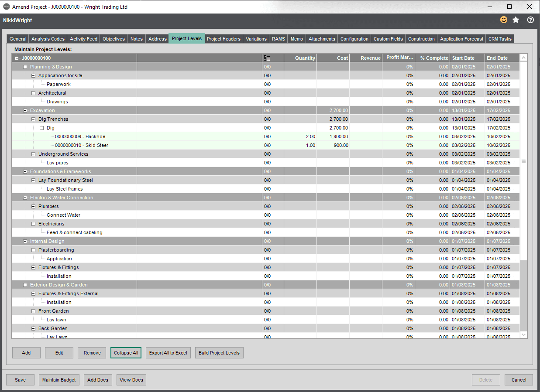Screen dimensions: 540x392
Task: Click the Add button
Action: tap(26, 353)
